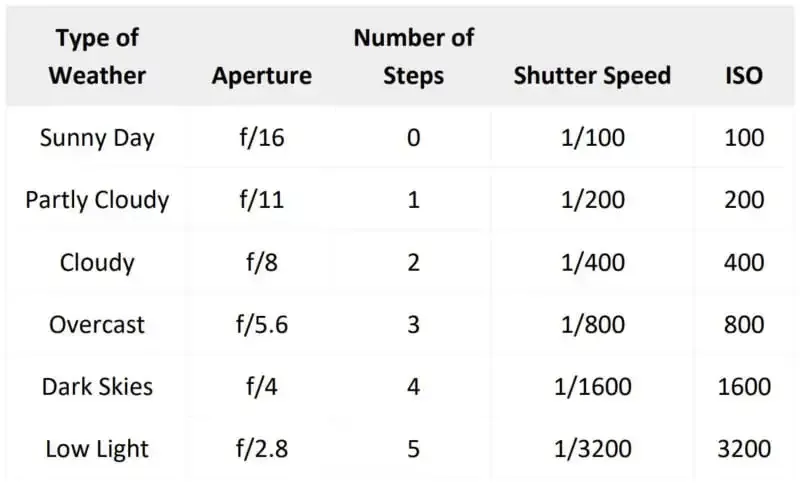Click the Type of Weather column header
Viewport: 800px width, 486px height.
(x=97, y=56)
